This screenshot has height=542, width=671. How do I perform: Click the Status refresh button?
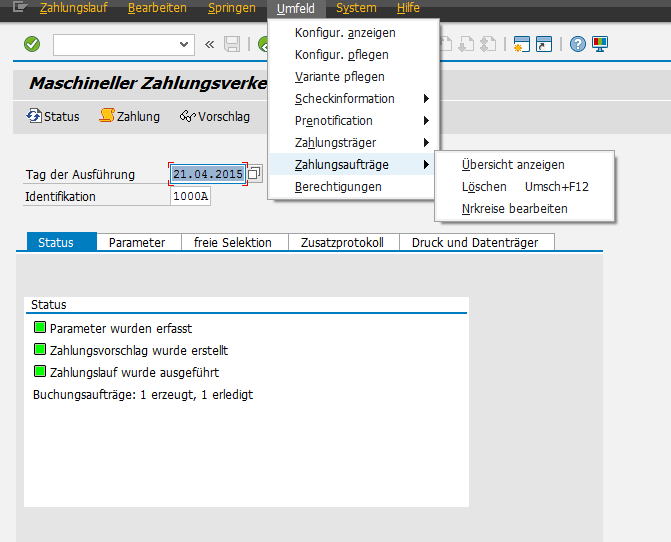click(x=53, y=116)
